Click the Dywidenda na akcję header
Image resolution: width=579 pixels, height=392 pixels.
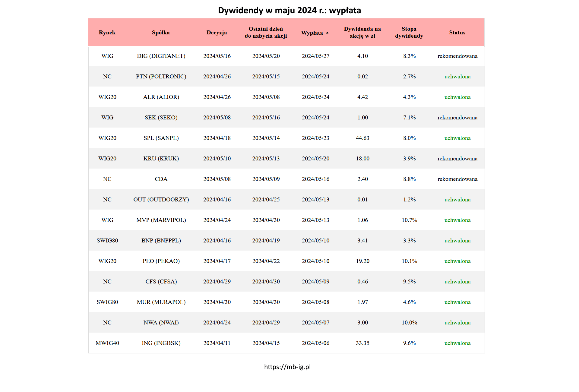click(362, 33)
